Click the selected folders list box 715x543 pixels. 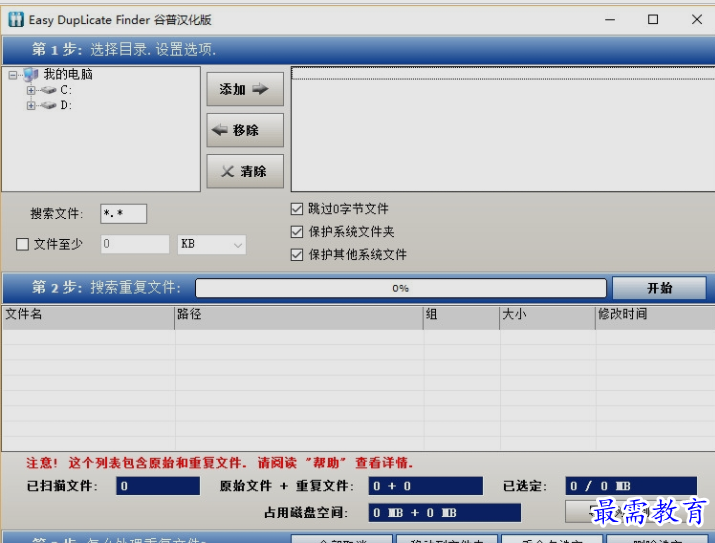(x=503, y=129)
